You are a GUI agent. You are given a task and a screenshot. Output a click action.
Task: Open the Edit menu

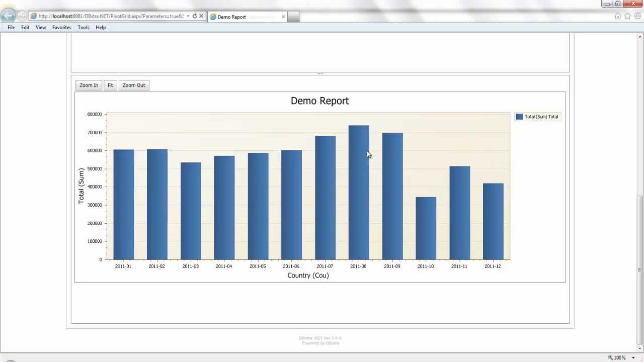click(25, 27)
